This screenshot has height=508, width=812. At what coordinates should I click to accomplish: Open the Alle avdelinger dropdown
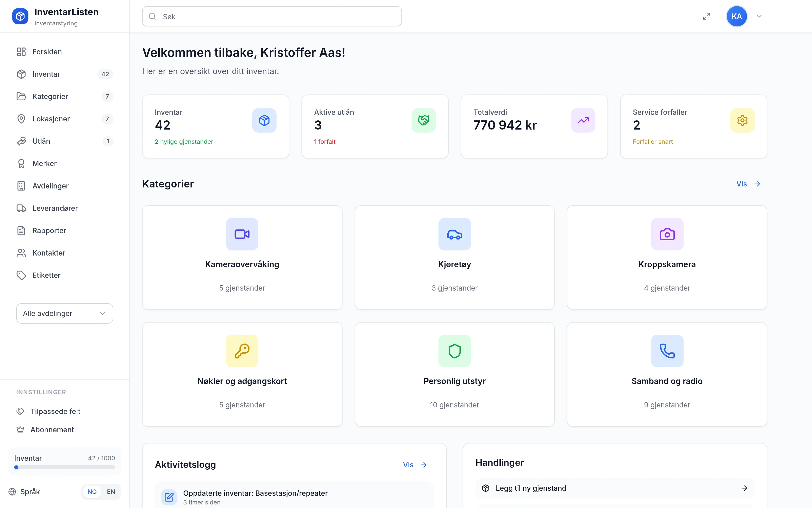tap(65, 313)
